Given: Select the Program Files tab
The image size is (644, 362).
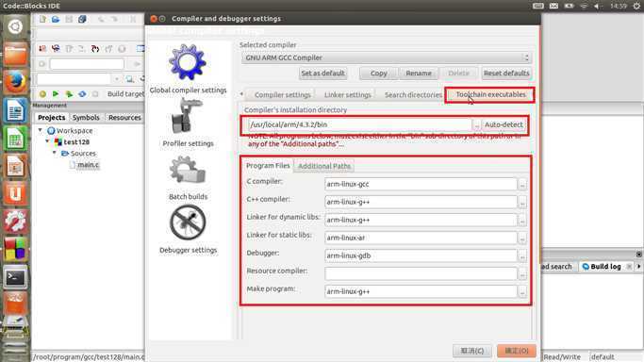Looking at the screenshot, I should tap(268, 166).
